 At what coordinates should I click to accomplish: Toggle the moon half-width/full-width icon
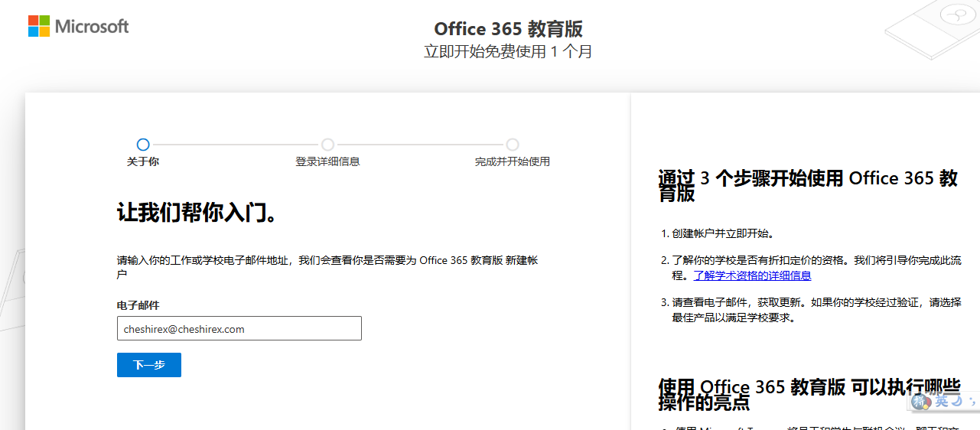pos(959,401)
